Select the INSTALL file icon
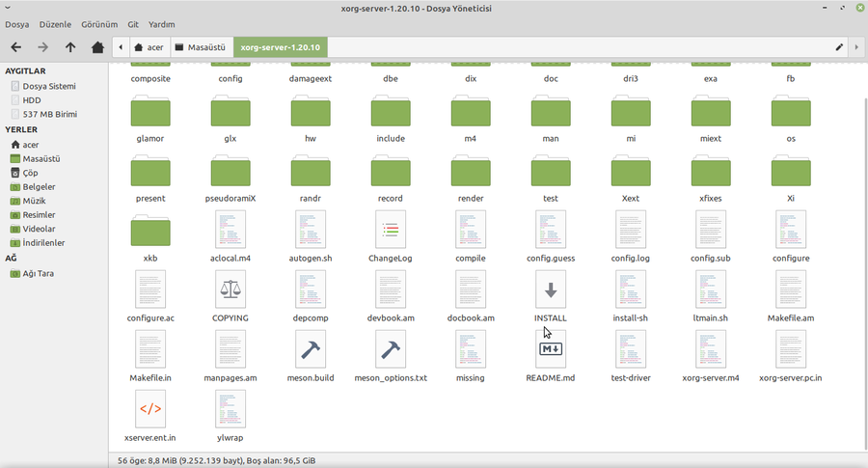This screenshot has width=868, height=468. click(x=551, y=289)
